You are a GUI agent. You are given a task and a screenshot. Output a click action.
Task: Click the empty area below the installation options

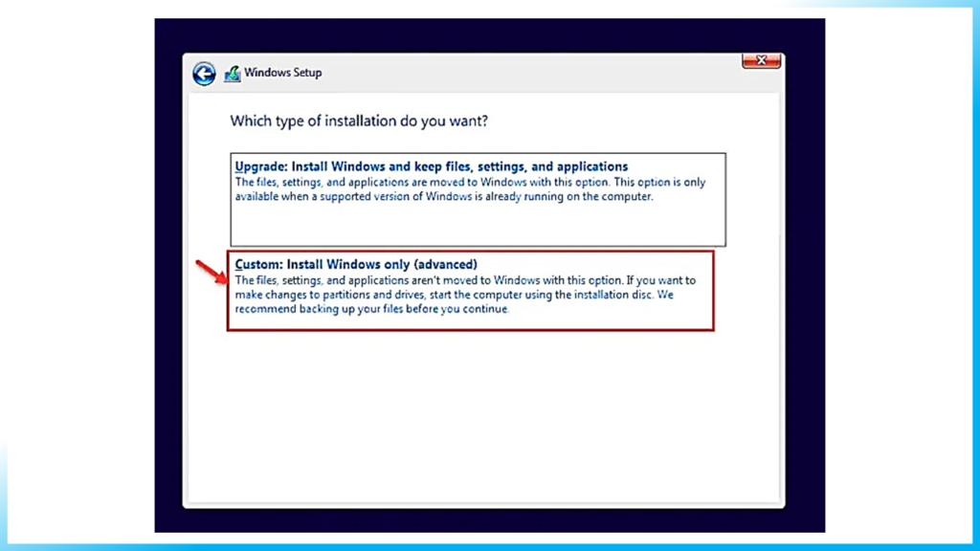(479, 411)
